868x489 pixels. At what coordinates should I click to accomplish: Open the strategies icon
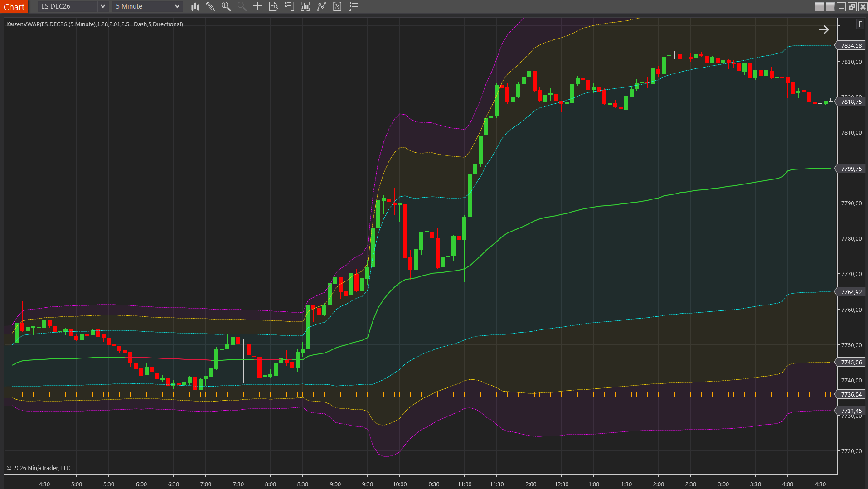(x=337, y=6)
